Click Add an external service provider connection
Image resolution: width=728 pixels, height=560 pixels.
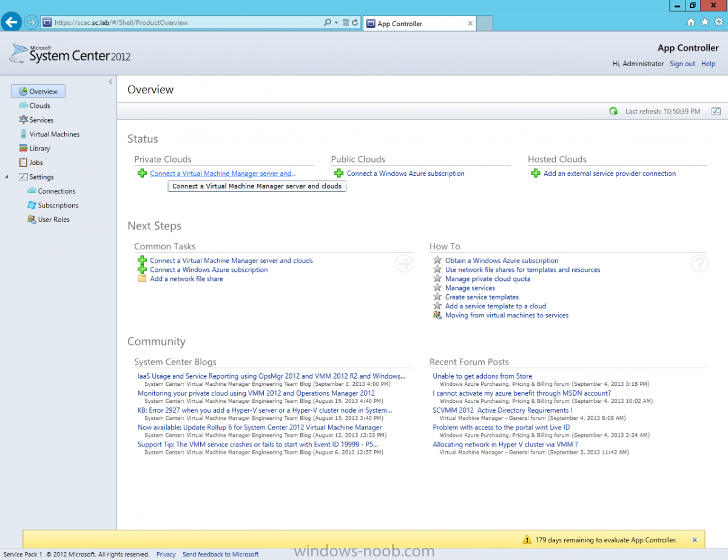[x=610, y=174]
